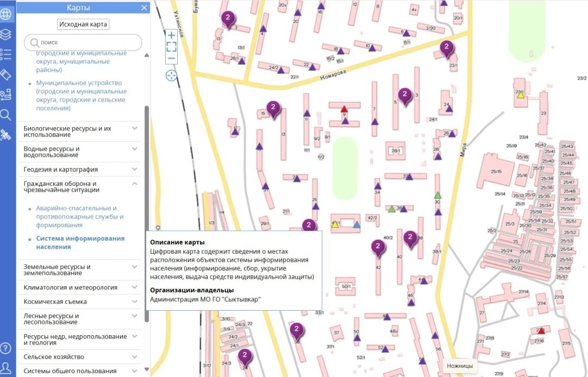Select the satellite imagery icon in sidebar
This screenshot has width=588, height=377.
coord(5,135)
